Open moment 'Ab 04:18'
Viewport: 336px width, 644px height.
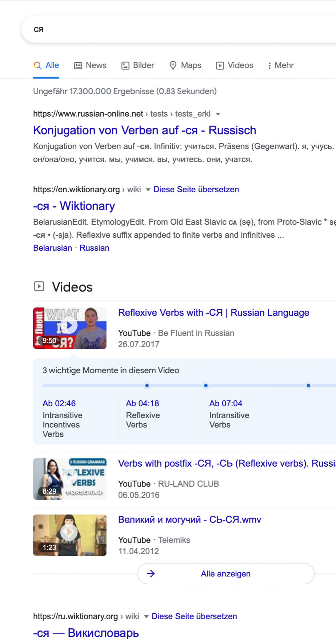click(x=143, y=403)
